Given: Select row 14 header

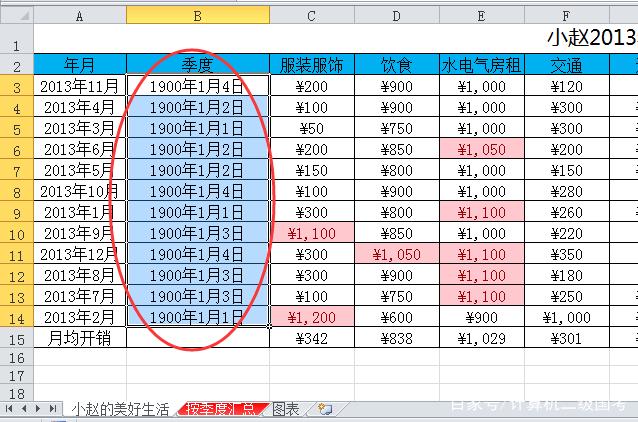Looking at the screenshot, I should (x=17, y=316).
